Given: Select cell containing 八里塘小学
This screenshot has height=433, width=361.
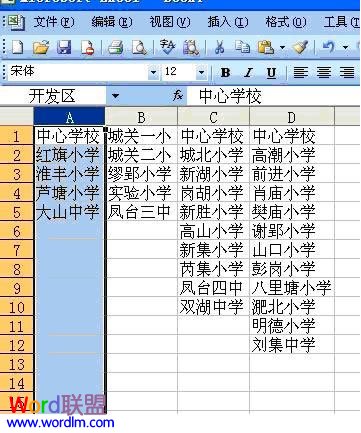Looking at the screenshot, I should pos(292,288).
